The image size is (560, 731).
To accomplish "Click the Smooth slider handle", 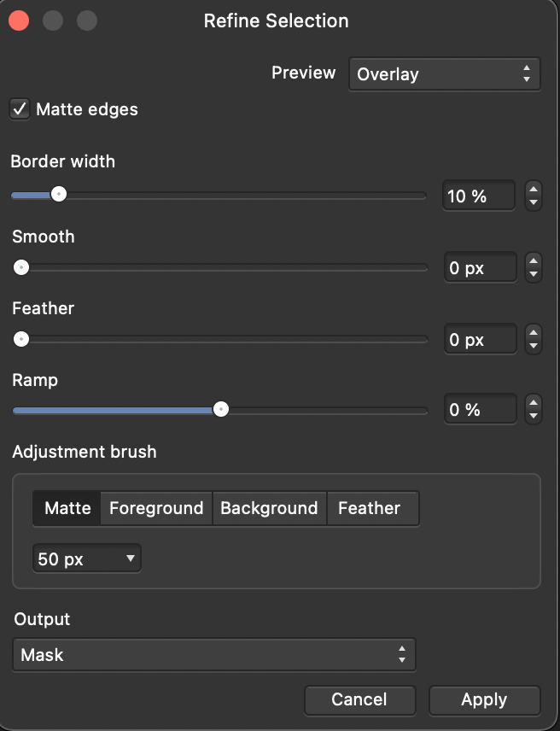I will tap(21, 267).
